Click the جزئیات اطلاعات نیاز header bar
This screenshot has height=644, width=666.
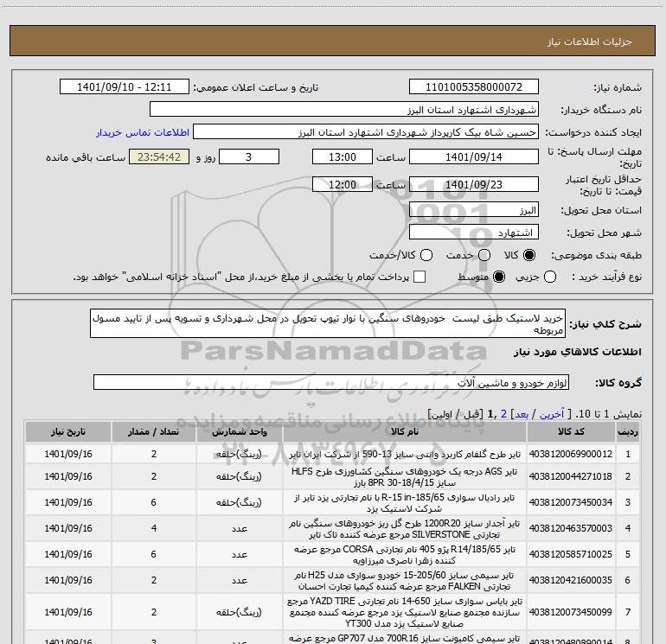(333, 41)
